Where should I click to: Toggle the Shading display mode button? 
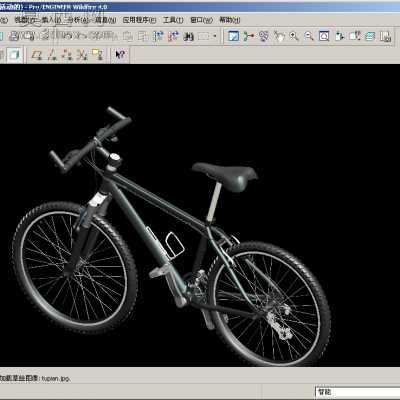click(14, 55)
